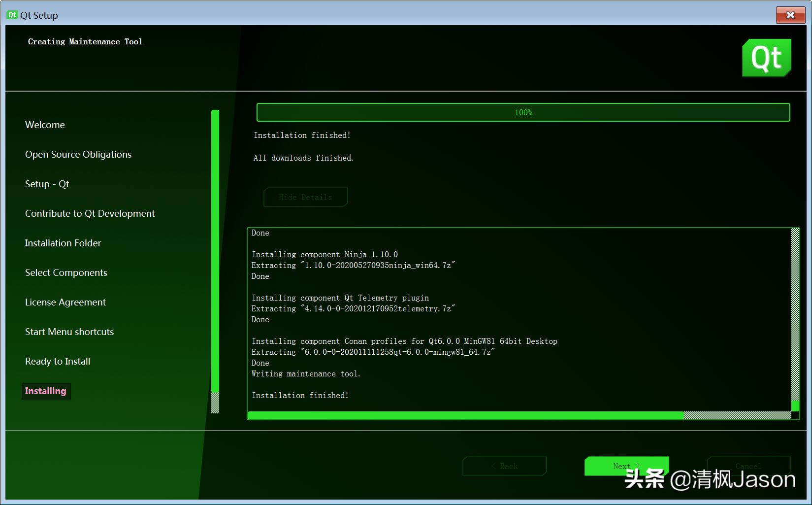Click the Cancel button
This screenshot has height=505, width=812.
tap(748, 466)
